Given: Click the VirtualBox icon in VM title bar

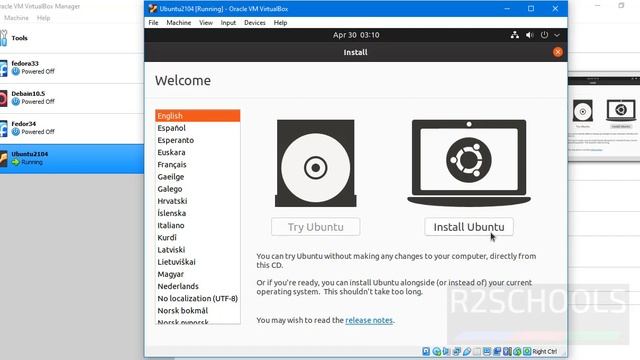Looking at the screenshot, I should point(153,9).
